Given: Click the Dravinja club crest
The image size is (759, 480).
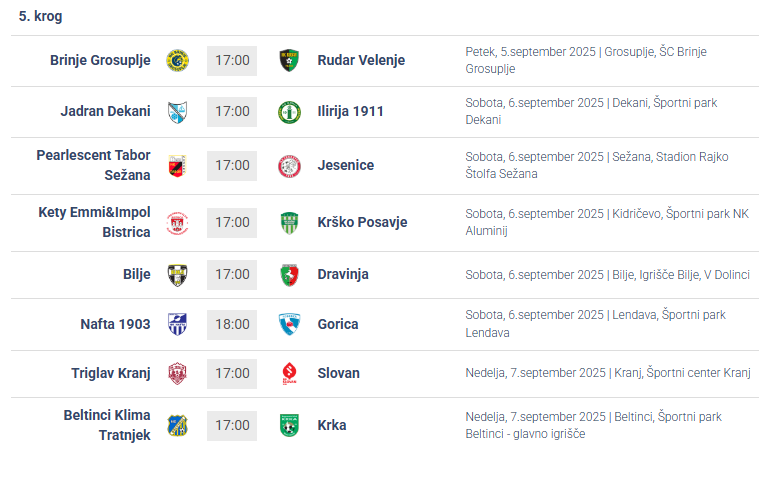Looking at the screenshot, I should (x=289, y=275).
